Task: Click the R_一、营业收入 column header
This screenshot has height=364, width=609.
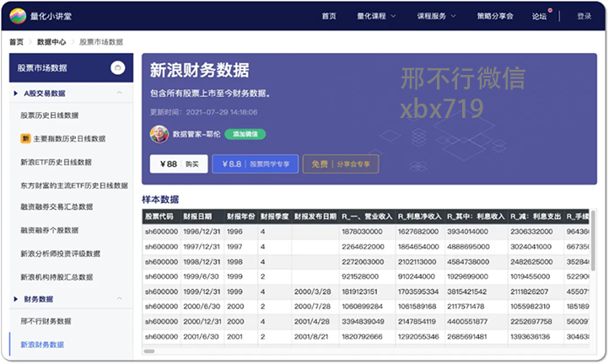Action: tap(367, 217)
